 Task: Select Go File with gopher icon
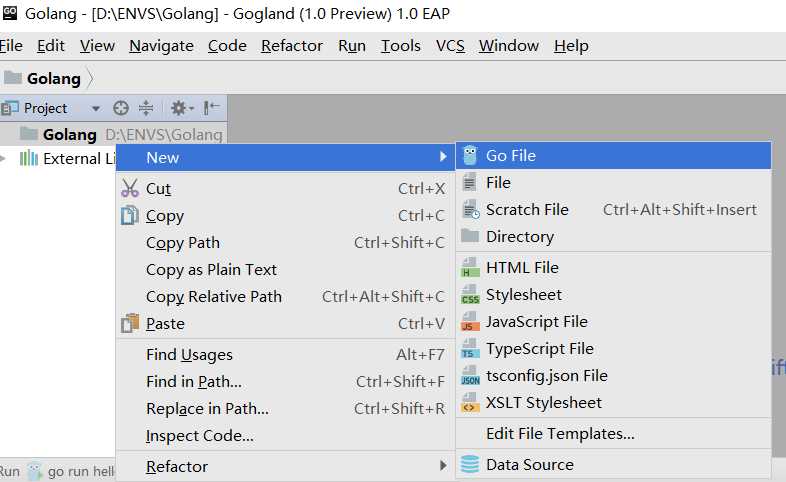click(x=613, y=156)
